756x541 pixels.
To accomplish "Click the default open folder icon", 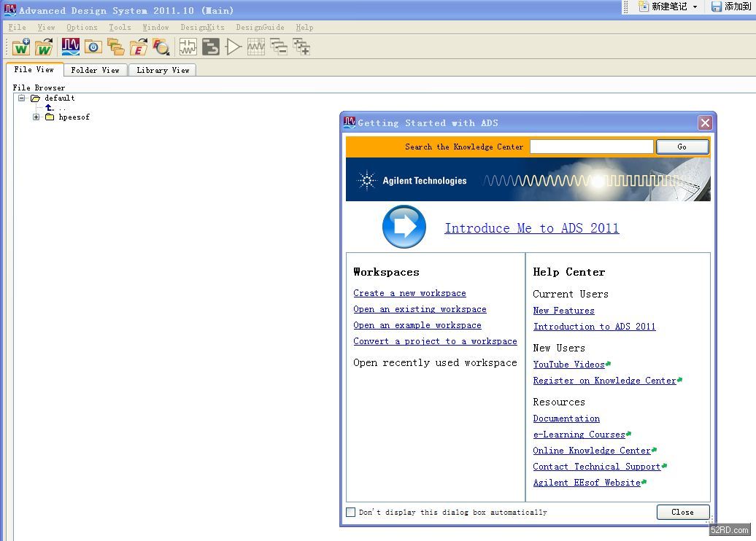I will click(35, 98).
